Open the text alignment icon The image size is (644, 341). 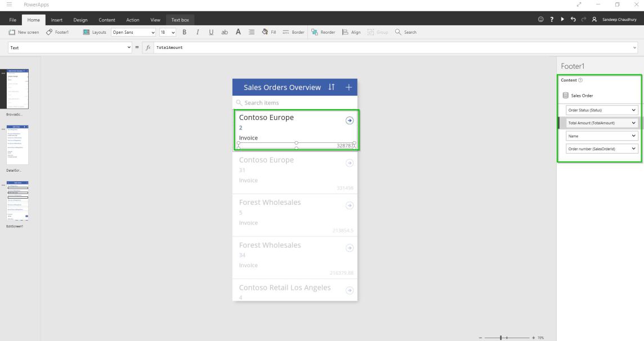coord(252,32)
